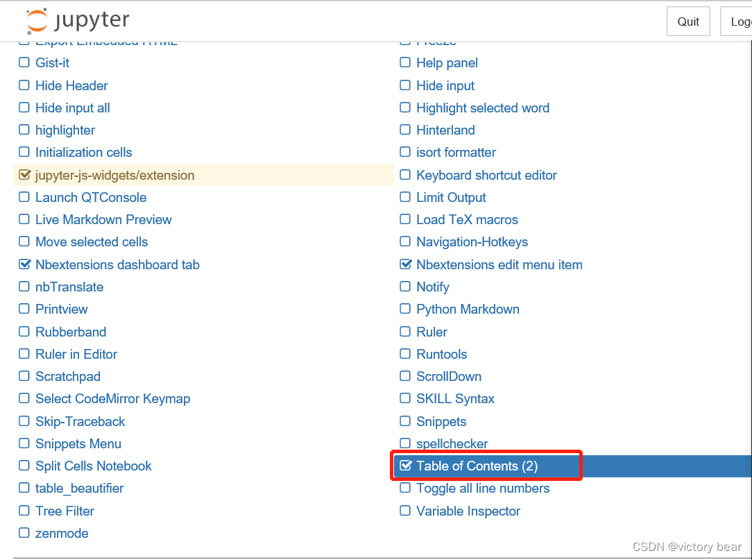
Task: Enable the Scratchpad extension
Action: (x=24, y=376)
